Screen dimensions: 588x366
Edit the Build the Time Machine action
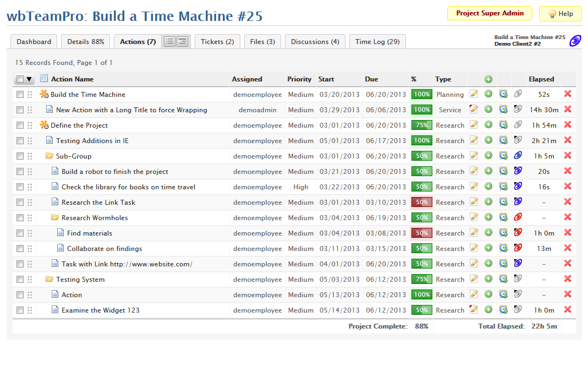[x=474, y=94]
